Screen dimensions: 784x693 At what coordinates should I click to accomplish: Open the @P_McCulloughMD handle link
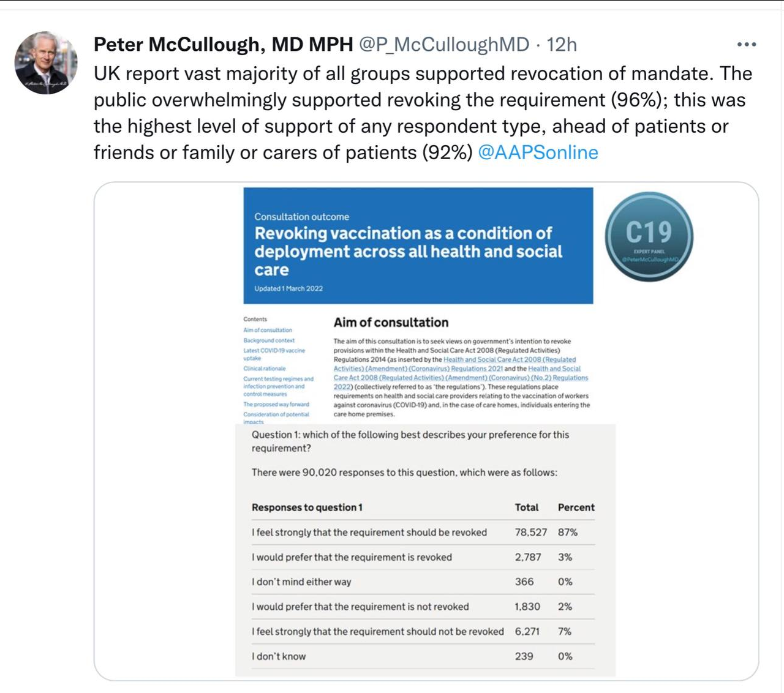click(443, 45)
